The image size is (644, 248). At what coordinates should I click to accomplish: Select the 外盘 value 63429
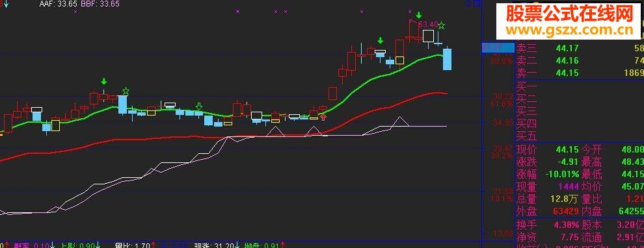(x=565, y=212)
